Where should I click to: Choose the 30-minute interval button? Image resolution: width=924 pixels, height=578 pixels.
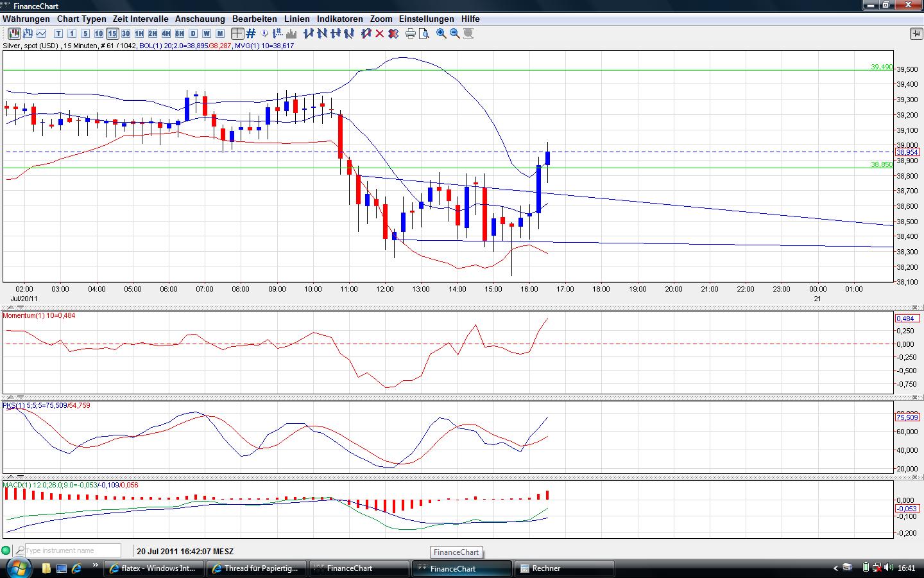126,33
